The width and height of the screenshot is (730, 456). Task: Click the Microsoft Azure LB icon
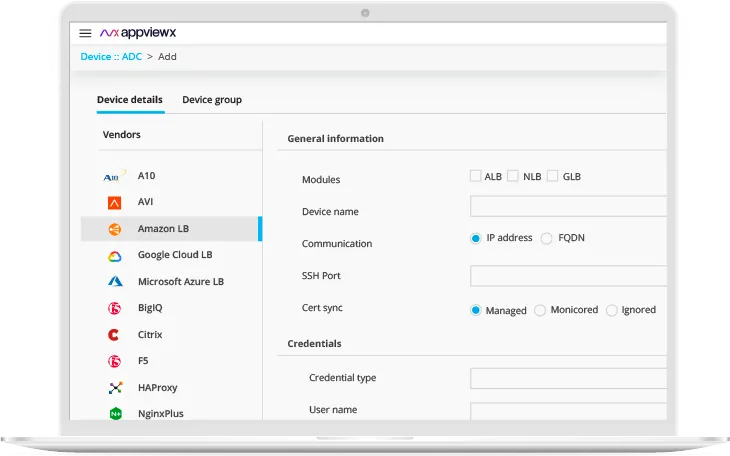115,281
